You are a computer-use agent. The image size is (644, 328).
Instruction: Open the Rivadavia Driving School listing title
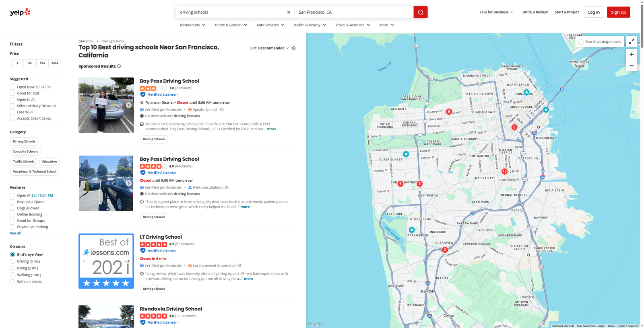click(171, 309)
